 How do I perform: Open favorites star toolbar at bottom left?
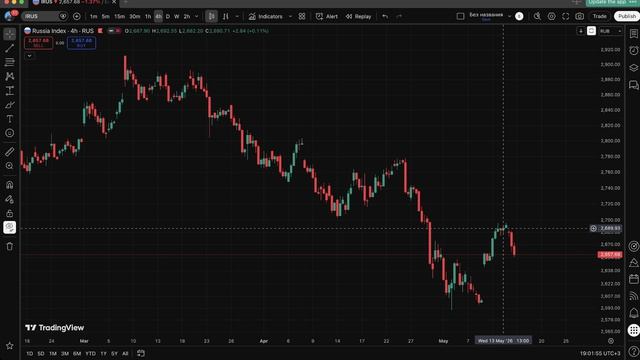tap(10, 346)
